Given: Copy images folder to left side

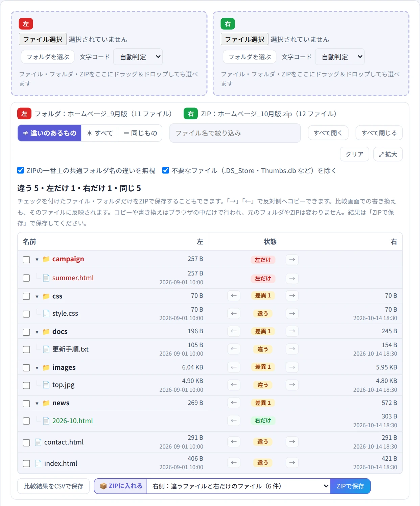Looking at the screenshot, I should click(234, 367).
